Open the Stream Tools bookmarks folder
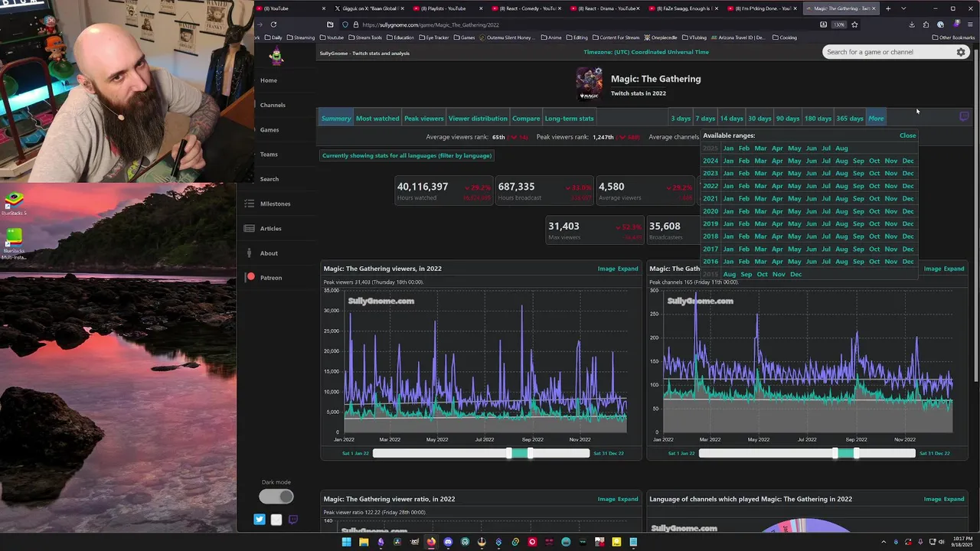This screenshot has height=551, width=980. point(365,37)
